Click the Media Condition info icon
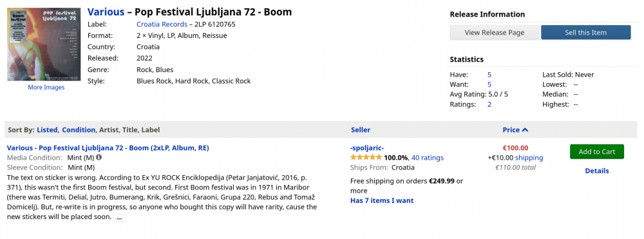Image resolution: width=644 pixels, height=239 pixels. tap(99, 157)
